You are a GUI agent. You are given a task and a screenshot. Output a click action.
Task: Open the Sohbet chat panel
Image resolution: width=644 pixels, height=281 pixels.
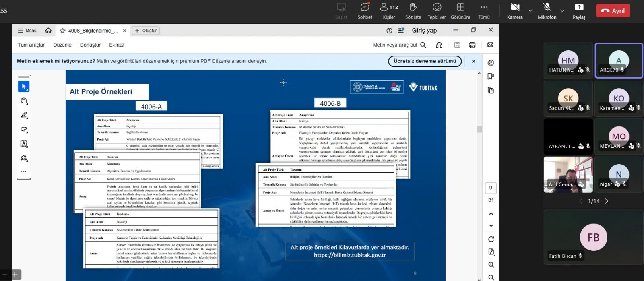tap(365, 11)
